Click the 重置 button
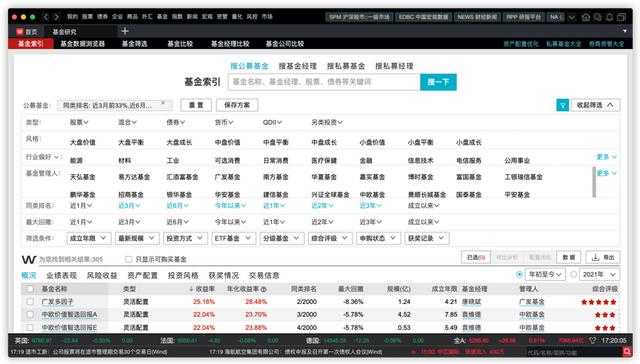This screenshot has height=364, width=640. (x=196, y=105)
